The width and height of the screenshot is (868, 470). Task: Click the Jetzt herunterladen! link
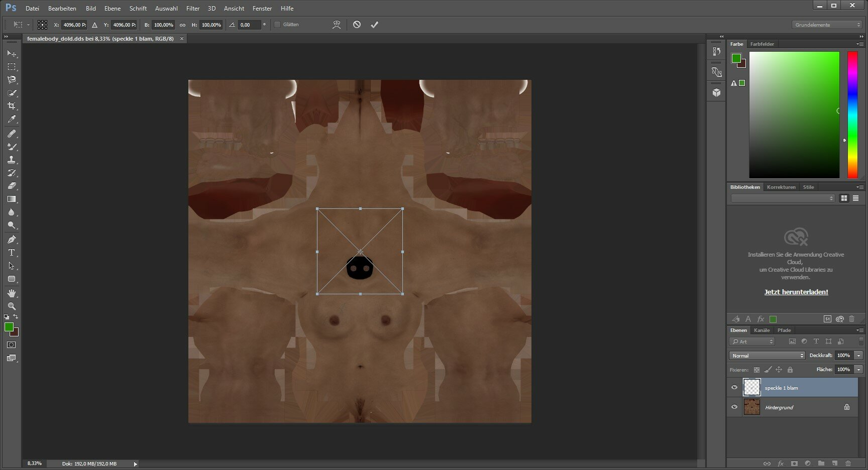tap(796, 292)
